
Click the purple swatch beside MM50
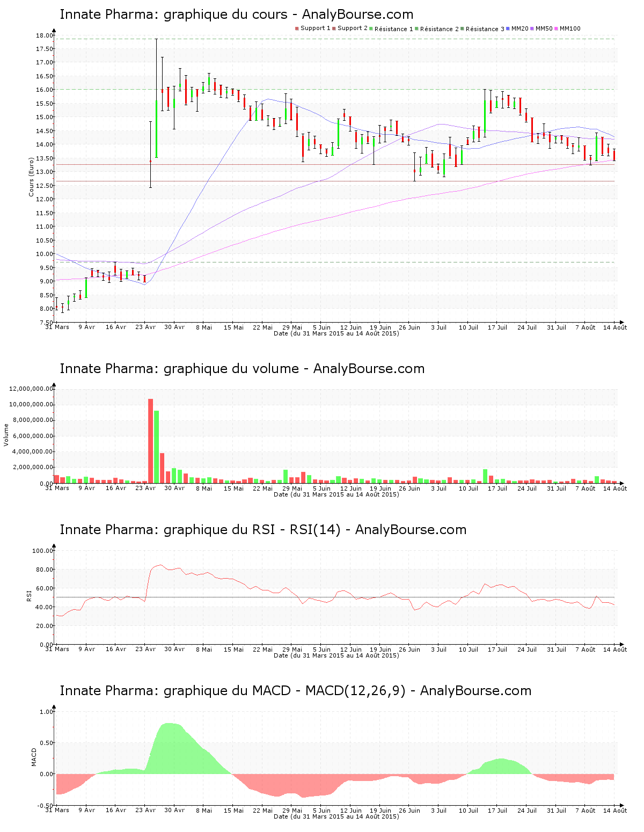[x=532, y=28]
